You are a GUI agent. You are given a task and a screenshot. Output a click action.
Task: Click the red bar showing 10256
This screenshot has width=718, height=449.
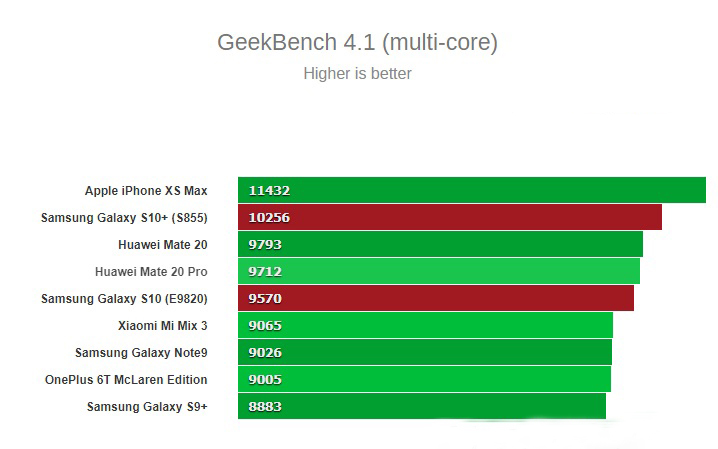click(449, 217)
